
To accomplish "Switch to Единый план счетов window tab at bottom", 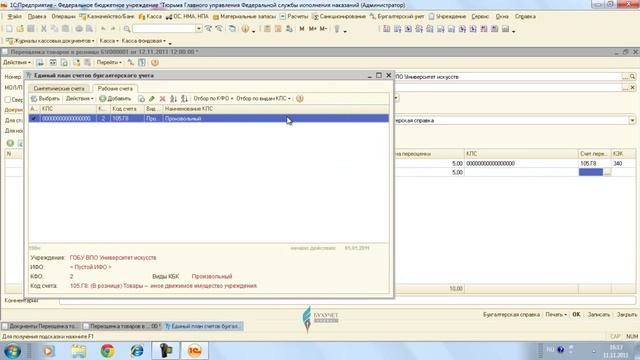I will tap(203, 326).
